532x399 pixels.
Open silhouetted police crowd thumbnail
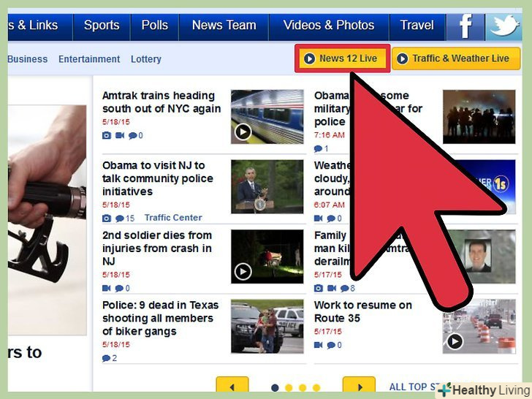tap(479, 117)
